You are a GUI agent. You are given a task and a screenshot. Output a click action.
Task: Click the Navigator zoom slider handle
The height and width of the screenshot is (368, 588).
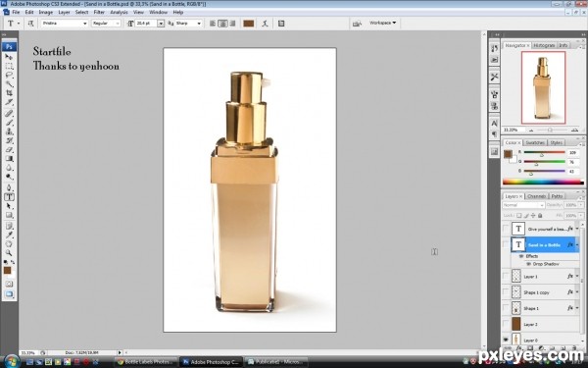[550, 130]
